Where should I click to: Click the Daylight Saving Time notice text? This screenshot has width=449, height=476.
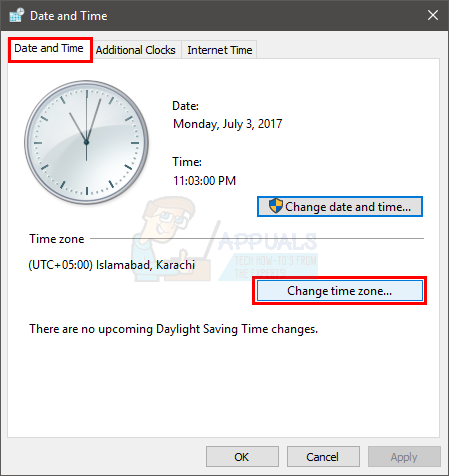174,329
